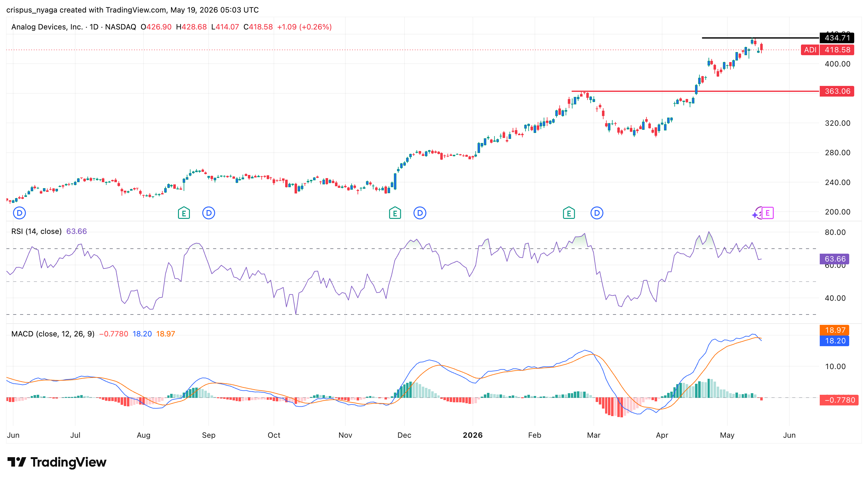This screenshot has height=481, width=868.
Task: Click the +1.09 (+0.26%) change text
Action: click(304, 27)
